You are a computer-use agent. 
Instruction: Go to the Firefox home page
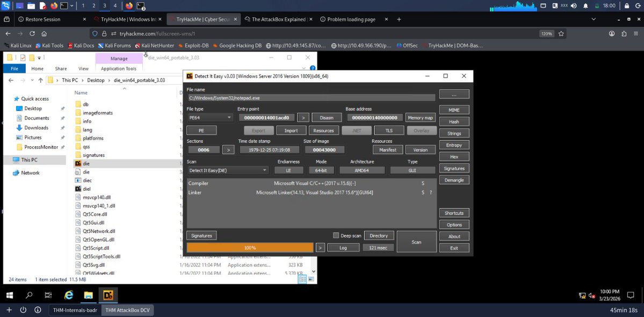point(44,34)
